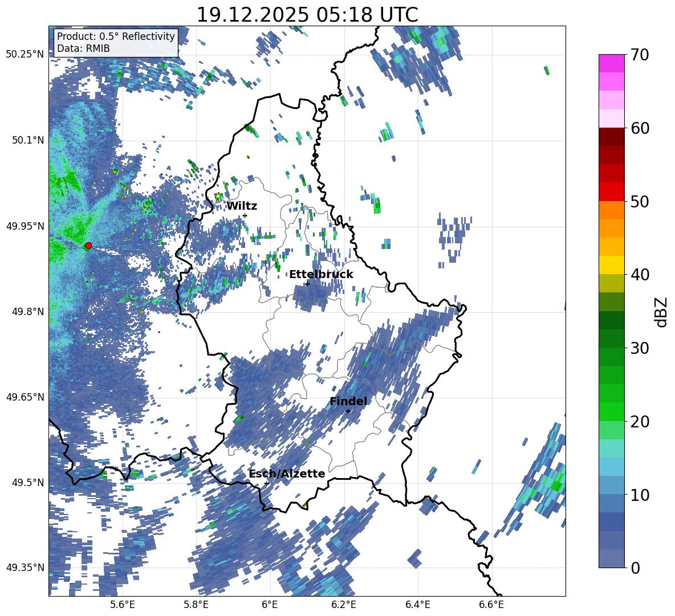This screenshot has height=616, width=675.
Task: Click the orange colorbar segment below 50
Action: coord(611,210)
